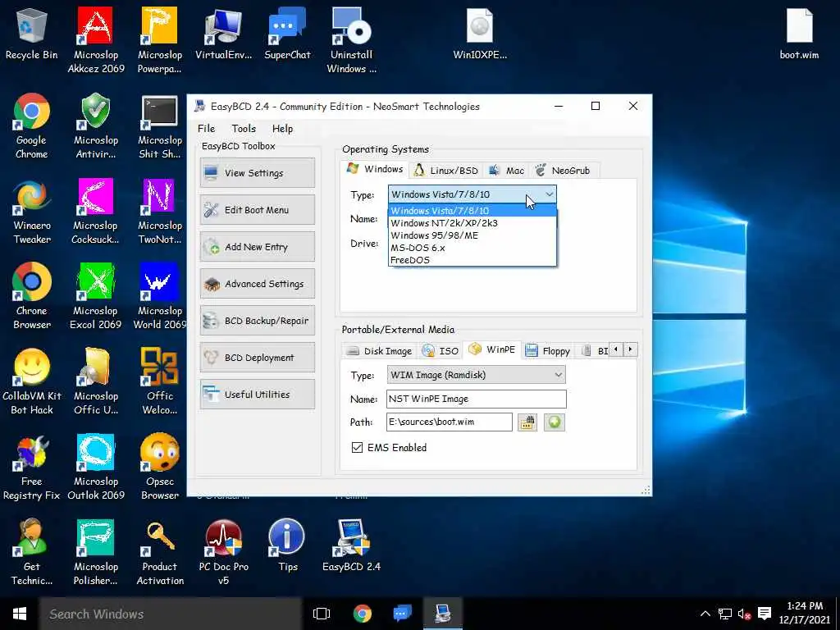Select Get Technic... desktop icon
840x630 pixels.
[x=32, y=552]
